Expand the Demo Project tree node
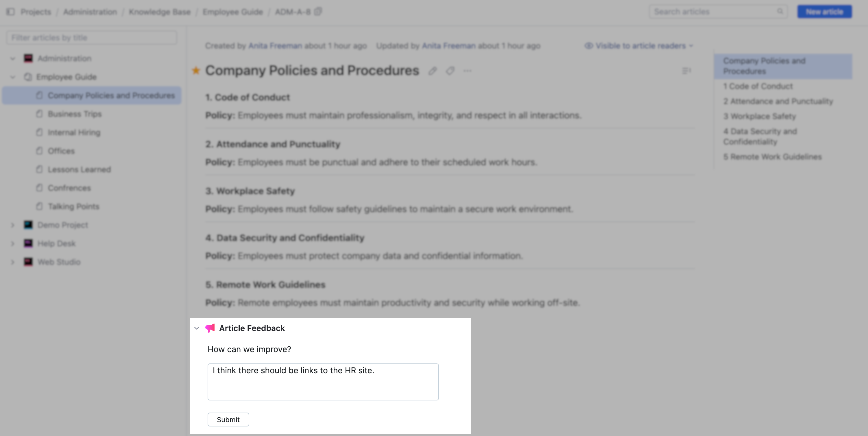 coord(13,225)
